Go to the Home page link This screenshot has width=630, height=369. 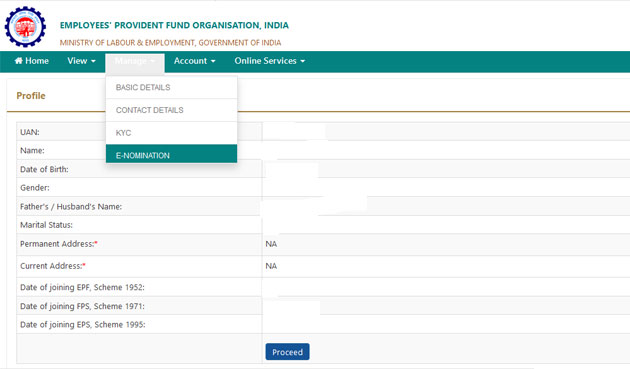click(31, 61)
